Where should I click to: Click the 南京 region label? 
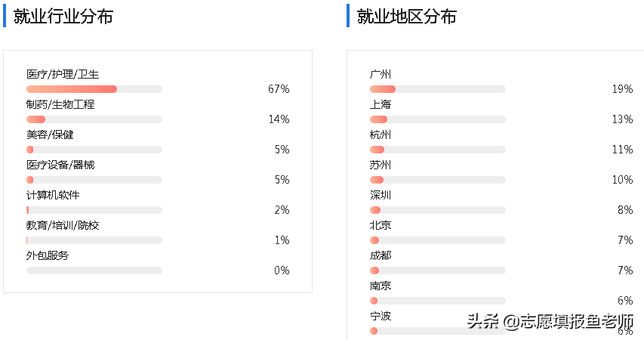coord(381,286)
